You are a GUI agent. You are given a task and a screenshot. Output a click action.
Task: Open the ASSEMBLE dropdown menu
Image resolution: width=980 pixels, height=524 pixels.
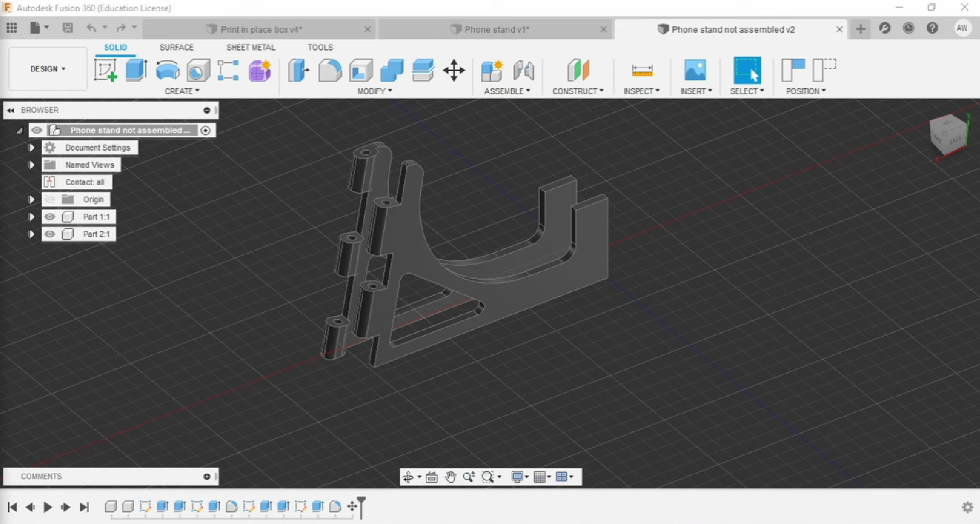point(507,91)
